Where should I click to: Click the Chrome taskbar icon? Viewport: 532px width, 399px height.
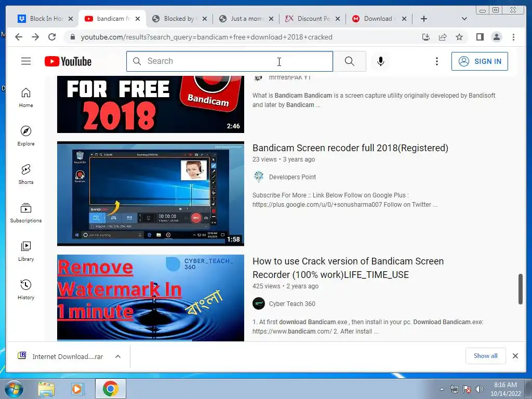click(110, 389)
